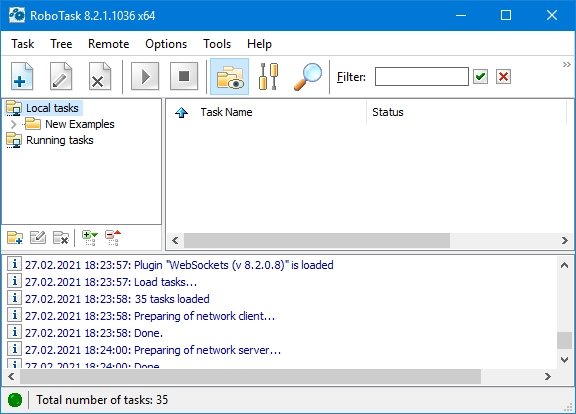
Task: Open the Tree menu
Action: coord(61,44)
